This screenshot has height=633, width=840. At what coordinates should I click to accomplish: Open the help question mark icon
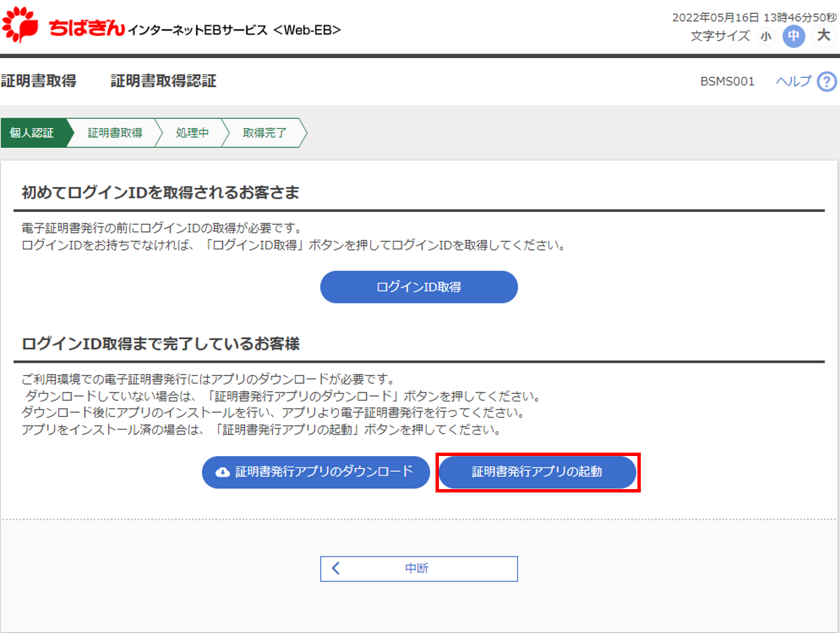(x=826, y=82)
